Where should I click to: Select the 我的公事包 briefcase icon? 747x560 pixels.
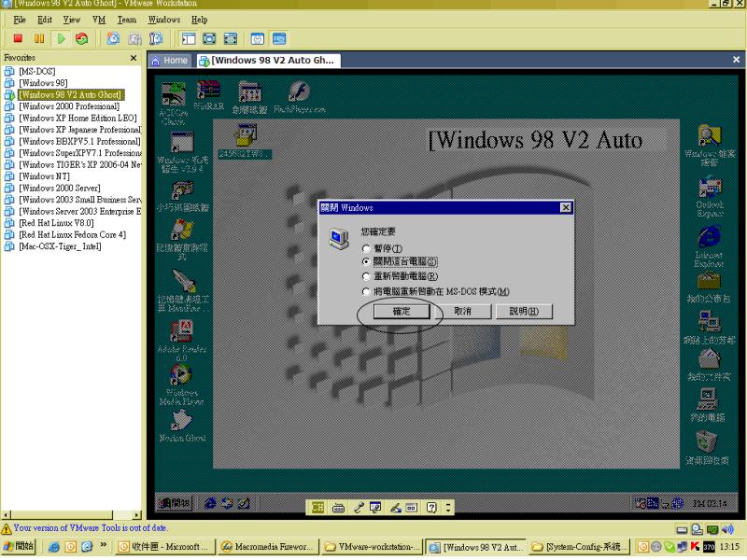(709, 288)
